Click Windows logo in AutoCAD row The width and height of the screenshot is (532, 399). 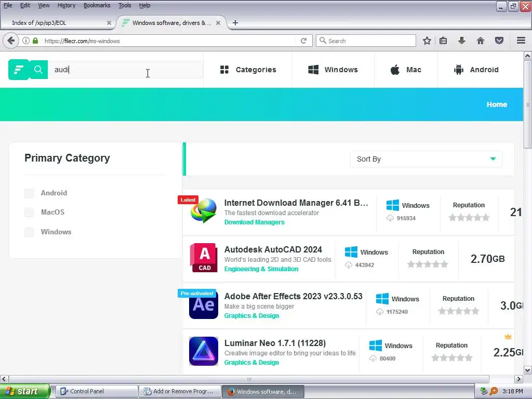point(351,252)
